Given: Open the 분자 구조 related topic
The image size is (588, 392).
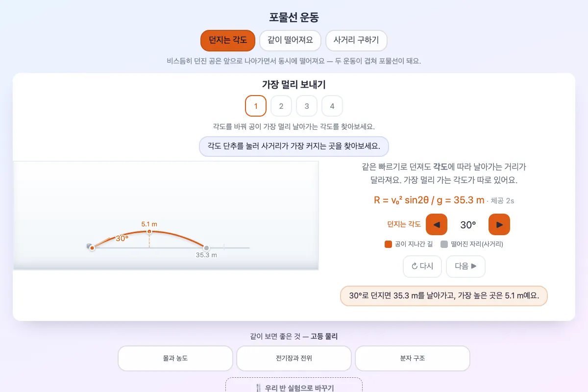Looking at the screenshot, I should pyautogui.click(x=413, y=359).
